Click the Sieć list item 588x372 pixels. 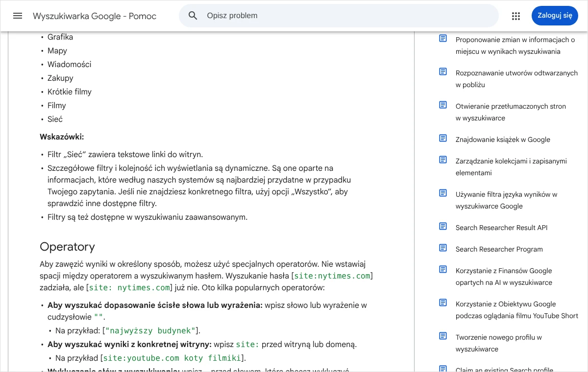pos(55,119)
